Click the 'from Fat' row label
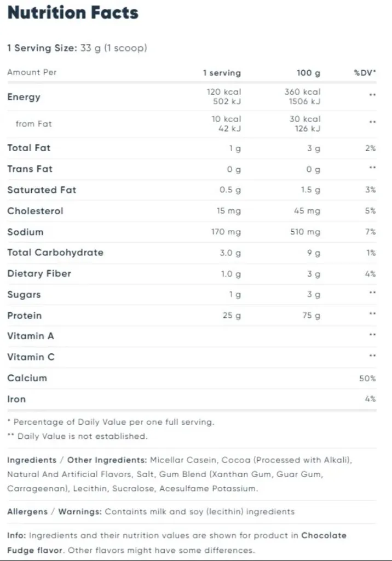 (33, 124)
